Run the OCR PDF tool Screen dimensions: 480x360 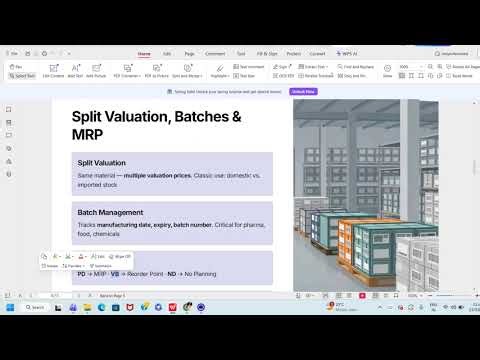283,76
